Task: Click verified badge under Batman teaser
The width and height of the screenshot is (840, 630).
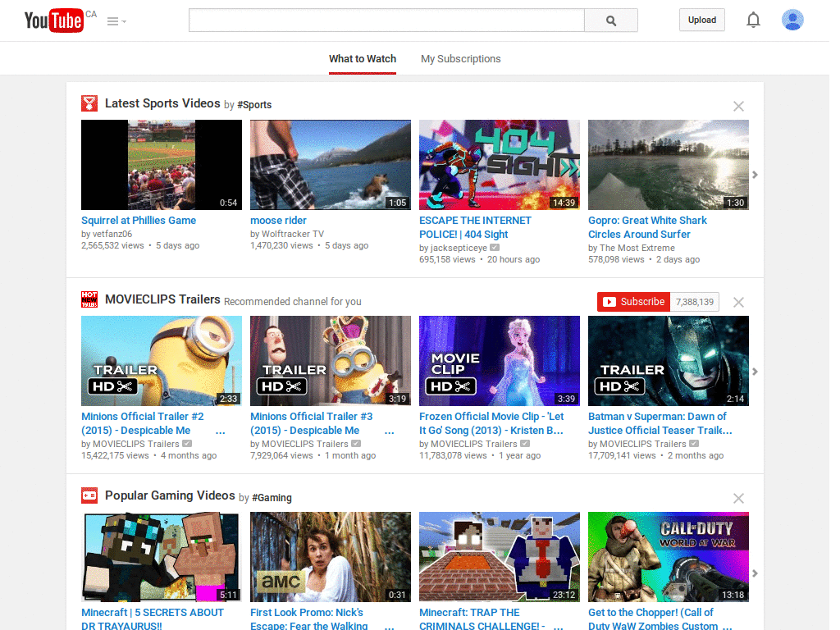Action: pyautogui.click(x=694, y=444)
